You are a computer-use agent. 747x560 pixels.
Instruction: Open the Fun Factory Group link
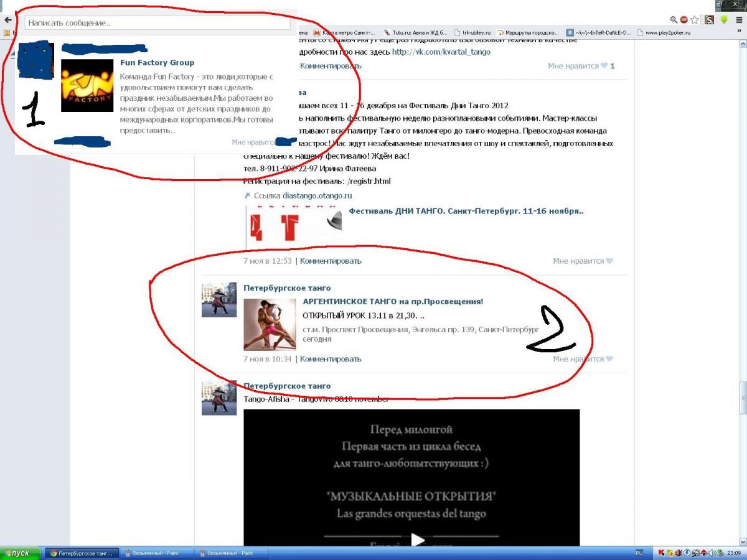coord(157,63)
